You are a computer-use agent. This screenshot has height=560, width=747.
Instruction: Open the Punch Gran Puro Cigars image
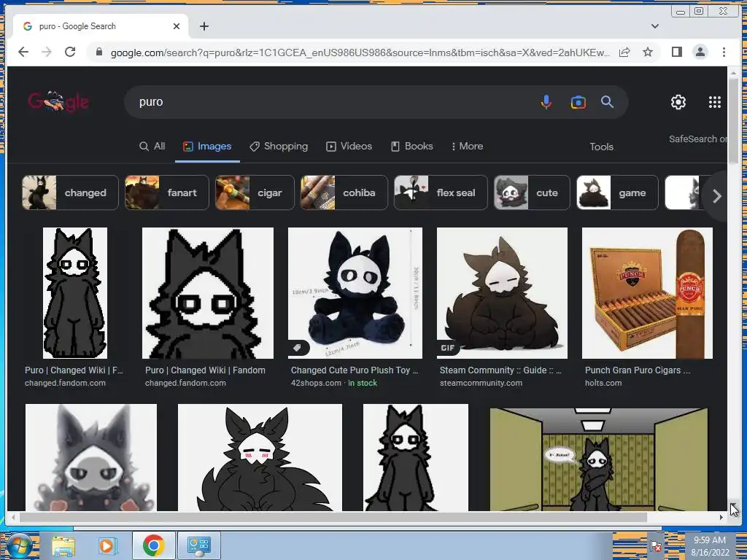tap(648, 293)
